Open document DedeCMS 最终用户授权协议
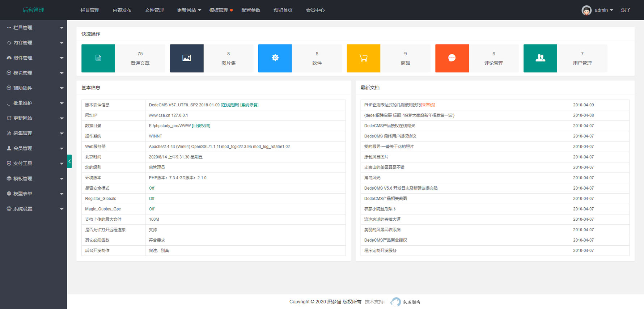Image resolution: width=644 pixels, height=309 pixels. 390,136
